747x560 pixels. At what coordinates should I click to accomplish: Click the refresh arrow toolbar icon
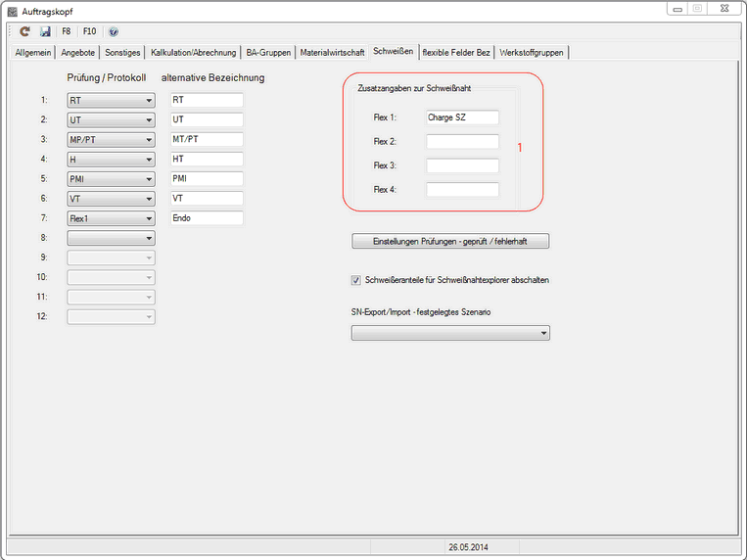(x=25, y=31)
